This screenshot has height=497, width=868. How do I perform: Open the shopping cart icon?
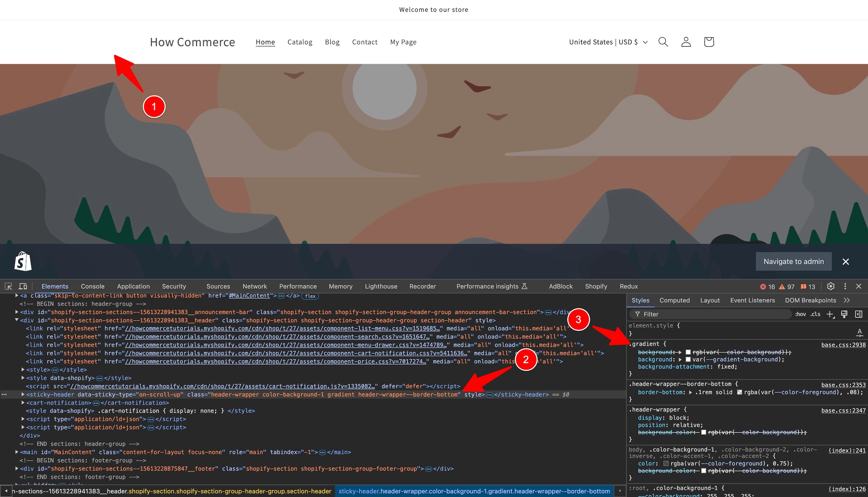point(709,42)
